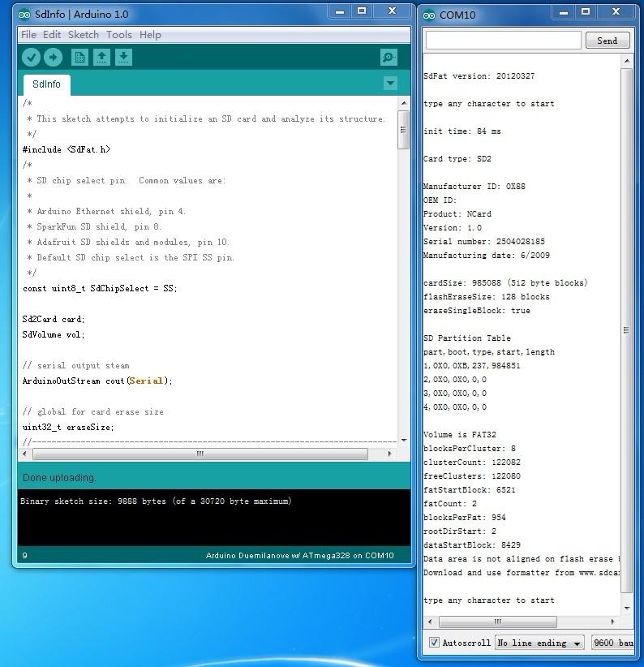The image size is (644, 667).
Task: Click the editor scroll up arrow
Action: click(404, 103)
